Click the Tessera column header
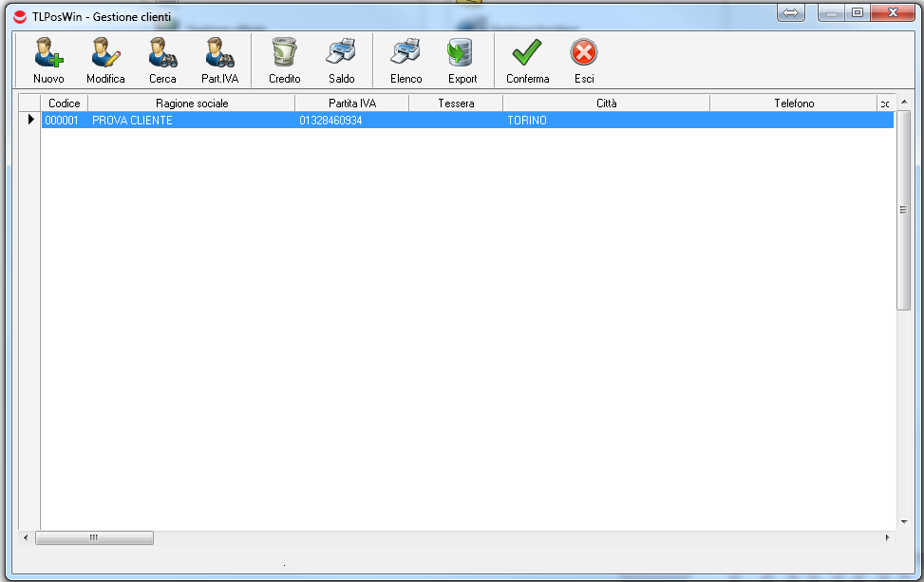Image resolution: width=924 pixels, height=582 pixels. [456, 103]
